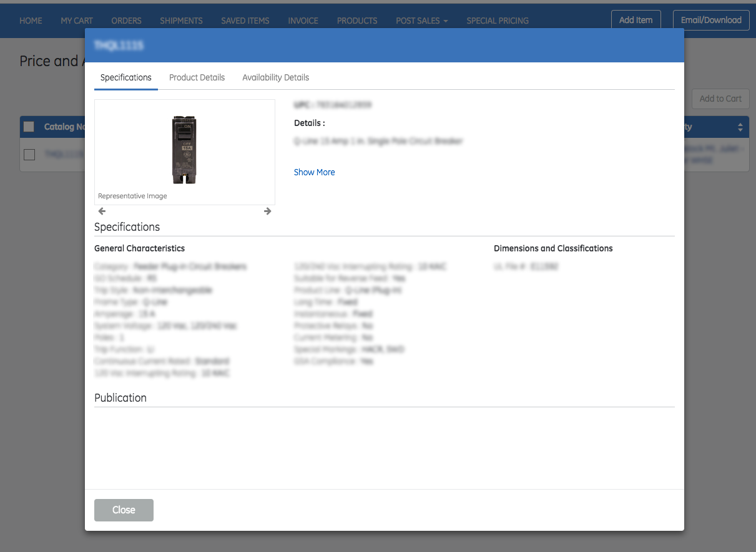Go to MY CART page

[77, 21]
